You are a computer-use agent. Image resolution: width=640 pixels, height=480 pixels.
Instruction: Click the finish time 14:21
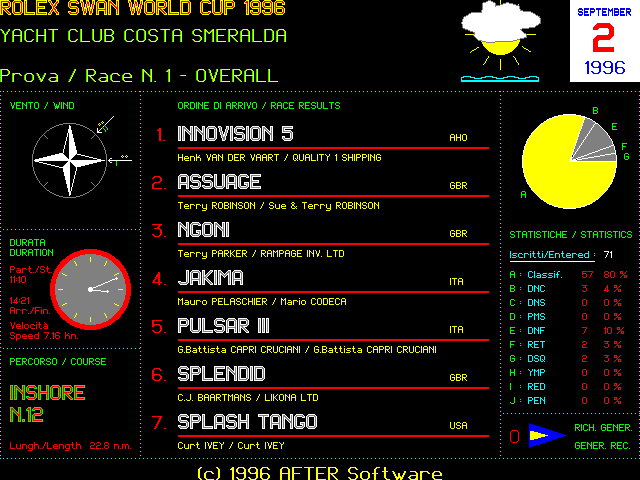20,301
